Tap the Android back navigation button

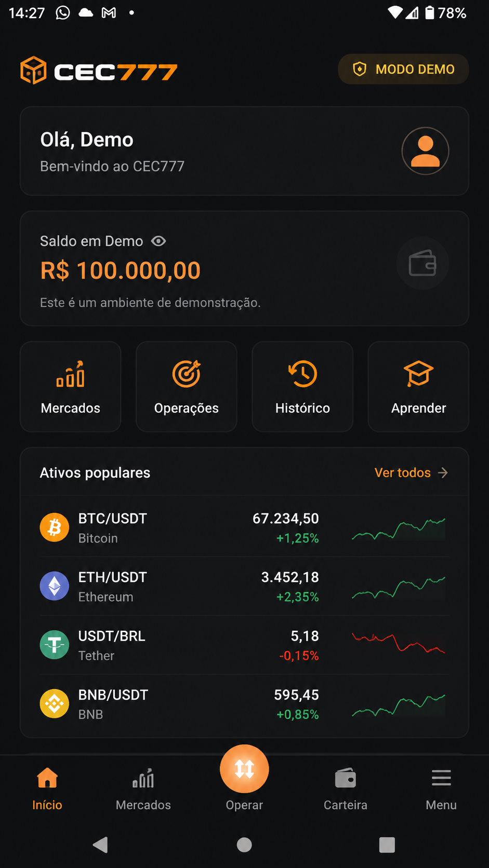(x=100, y=845)
